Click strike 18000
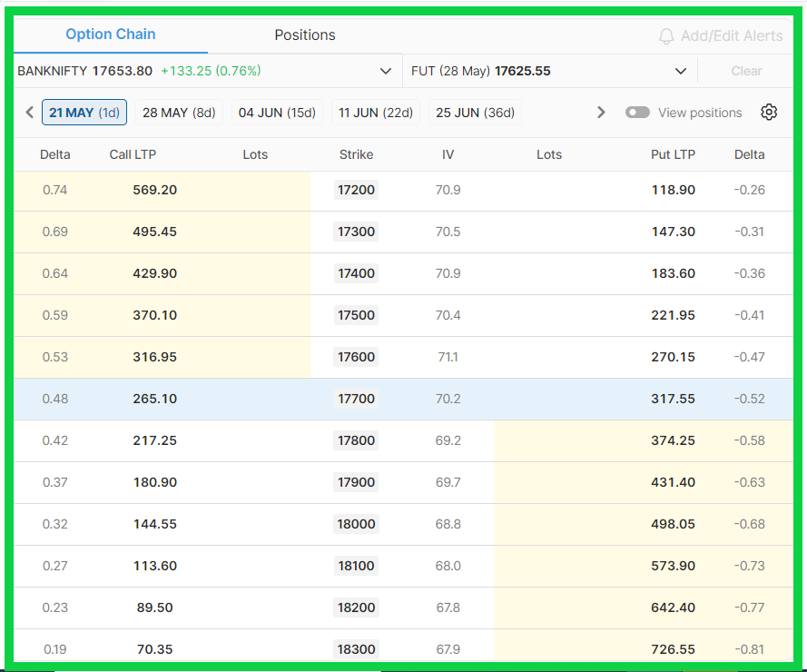The height and width of the screenshot is (672, 807). [356, 524]
